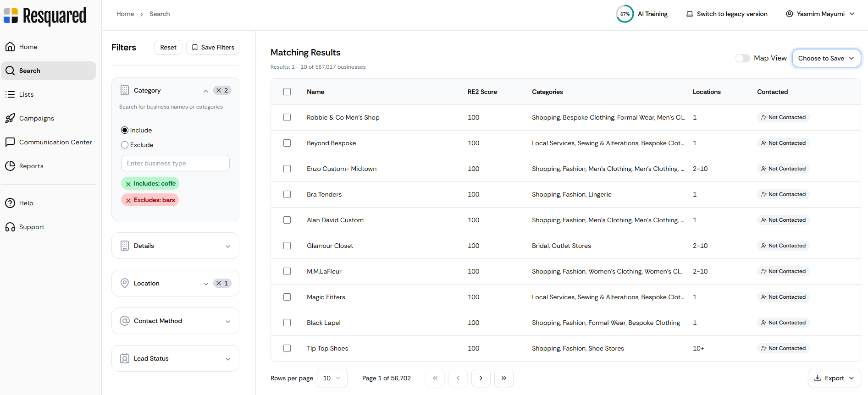Remove the 'Includes: coffe' filter tag
Screen dimensions: 868x395
coord(128,184)
